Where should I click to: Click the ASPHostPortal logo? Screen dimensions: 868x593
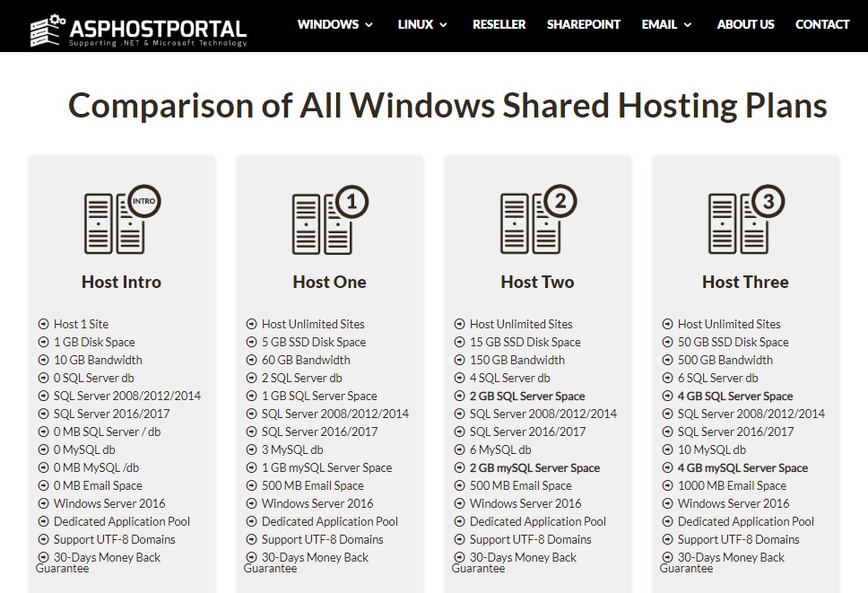138,31
